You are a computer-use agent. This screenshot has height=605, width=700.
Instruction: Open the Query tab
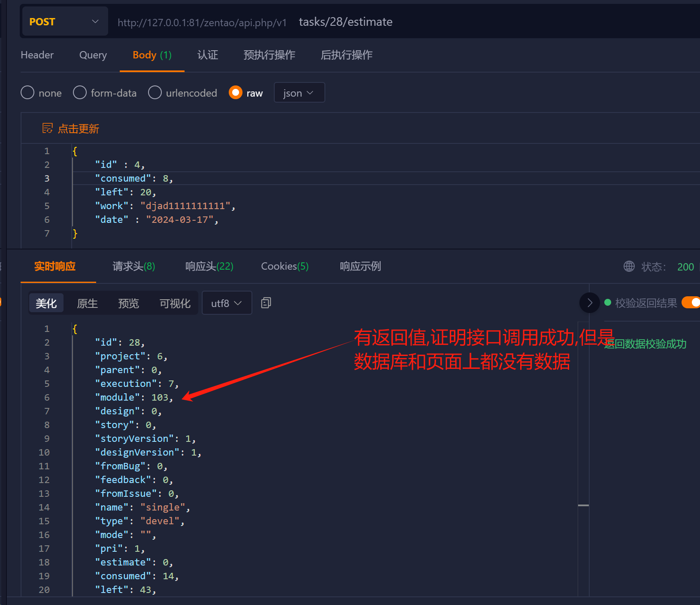pos(93,55)
